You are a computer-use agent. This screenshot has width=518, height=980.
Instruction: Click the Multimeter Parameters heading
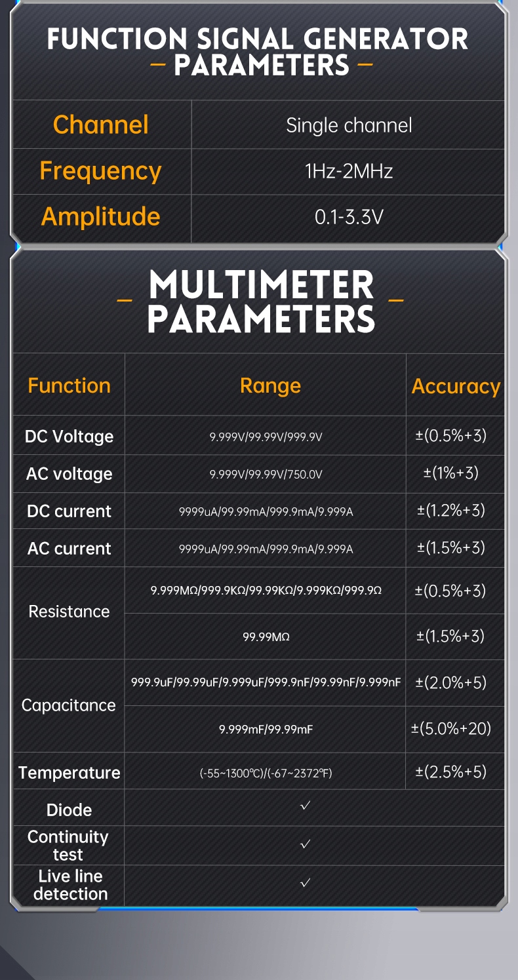tap(260, 302)
